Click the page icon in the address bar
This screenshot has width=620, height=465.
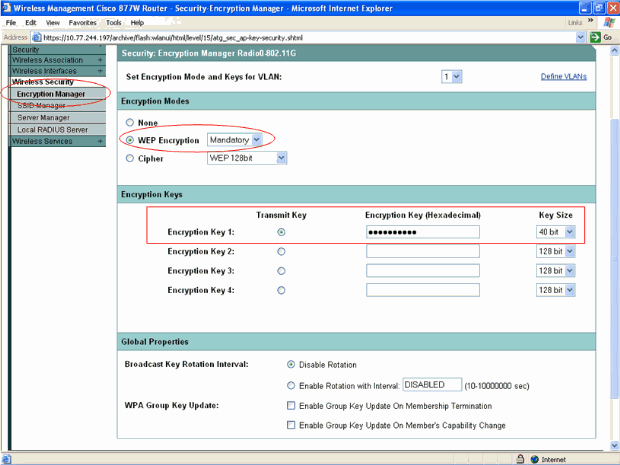tap(36, 38)
